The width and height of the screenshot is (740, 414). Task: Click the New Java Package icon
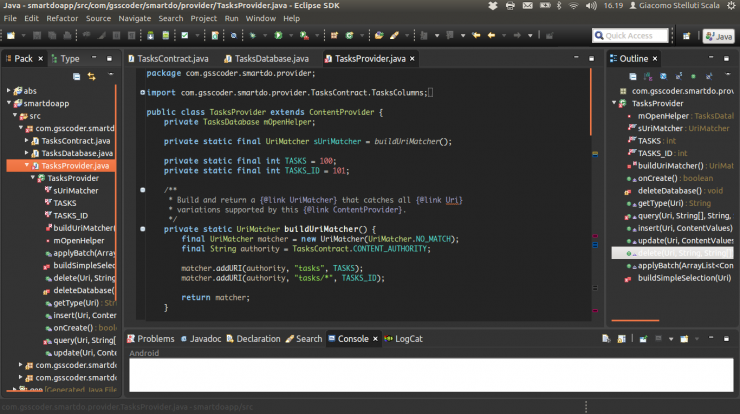[334, 35]
